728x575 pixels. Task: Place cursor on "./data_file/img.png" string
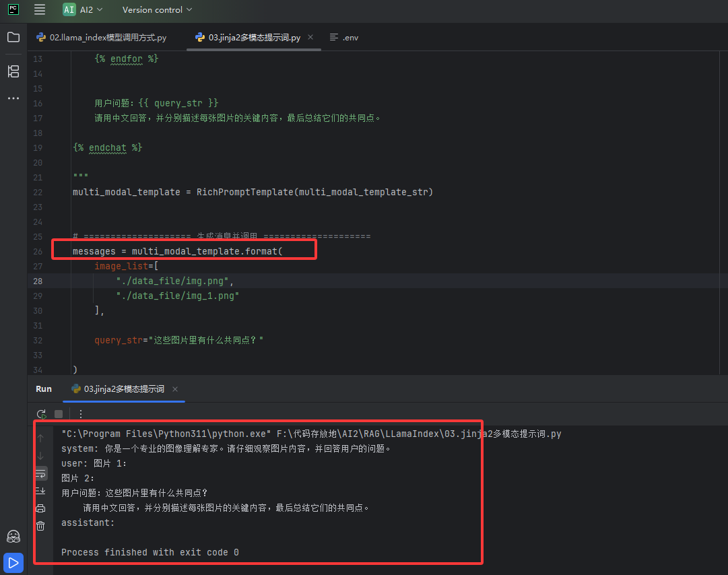tap(172, 281)
